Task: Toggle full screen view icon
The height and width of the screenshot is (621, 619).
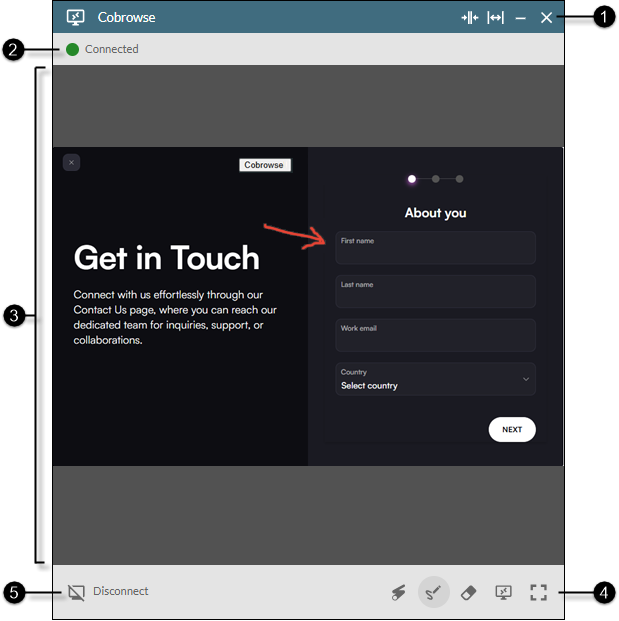Action: click(538, 592)
